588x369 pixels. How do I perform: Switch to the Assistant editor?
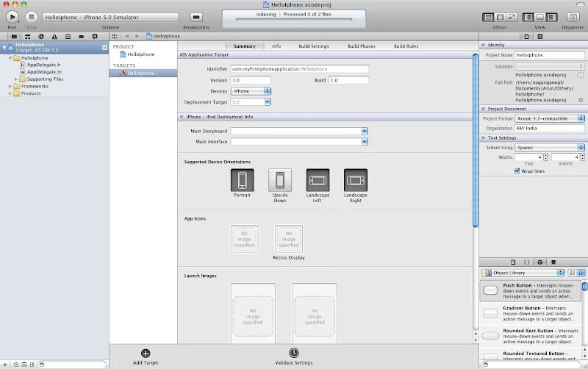click(x=501, y=17)
